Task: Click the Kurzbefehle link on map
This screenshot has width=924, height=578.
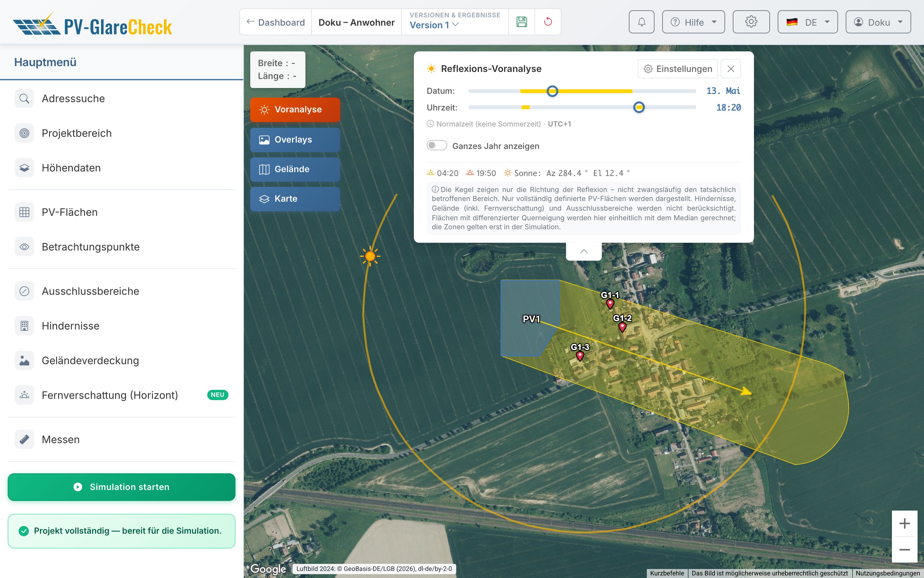Action: click(x=667, y=573)
